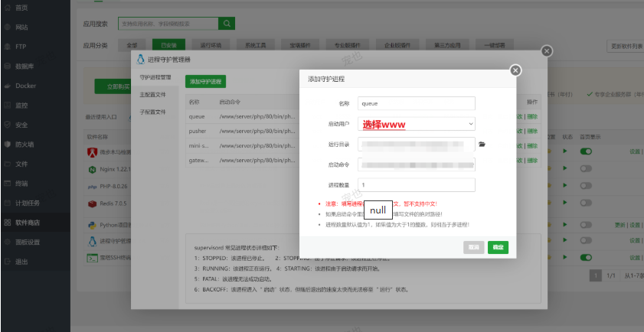Viewport: 644px width, 332px height.
Task: Click the 添加守护进程 button
Action: coord(205,82)
